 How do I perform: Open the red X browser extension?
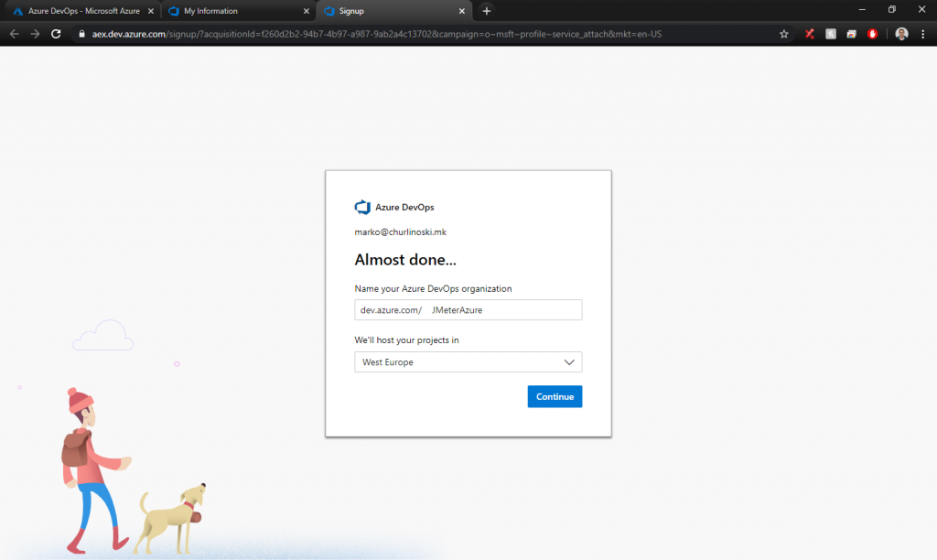(x=809, y=34)
